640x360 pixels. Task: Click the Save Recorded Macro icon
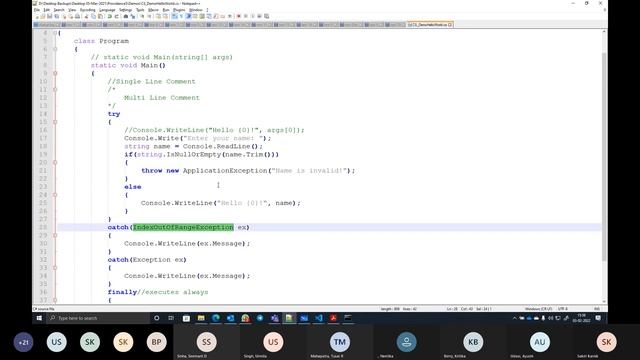(x=266, y=16)
